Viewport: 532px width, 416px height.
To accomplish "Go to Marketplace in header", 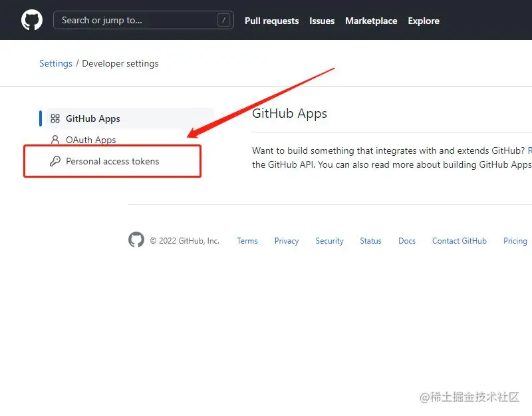I will tap(371, 21).
